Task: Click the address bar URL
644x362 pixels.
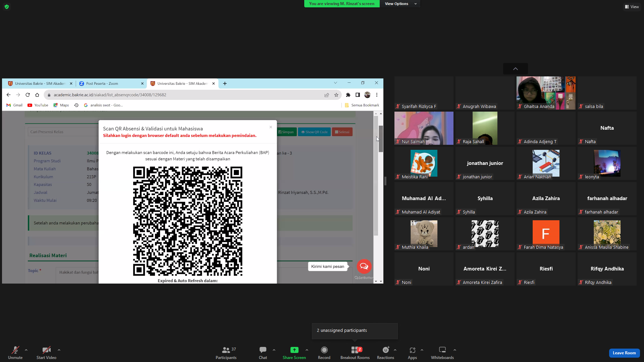Action: (x=110, y=95)
